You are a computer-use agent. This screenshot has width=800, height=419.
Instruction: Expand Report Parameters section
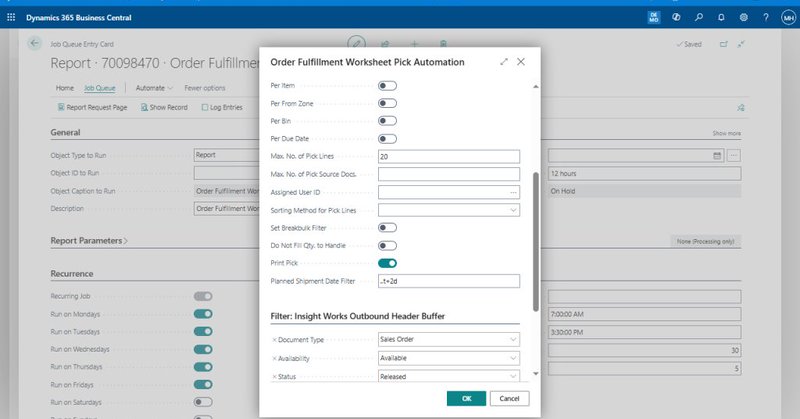(x=89, y=240)
